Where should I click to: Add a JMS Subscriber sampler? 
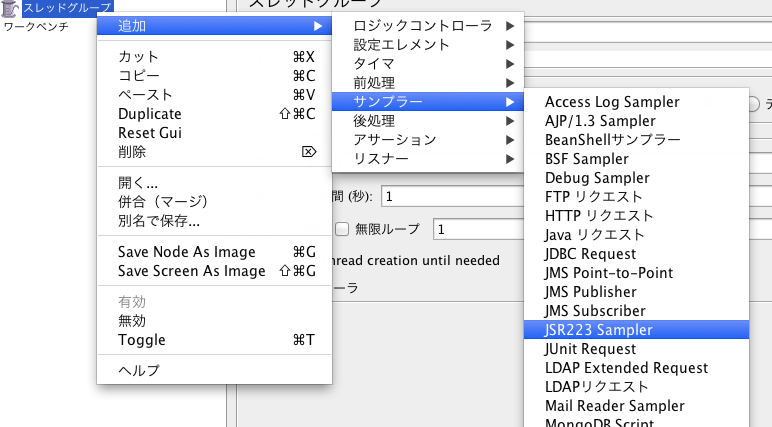637,311
